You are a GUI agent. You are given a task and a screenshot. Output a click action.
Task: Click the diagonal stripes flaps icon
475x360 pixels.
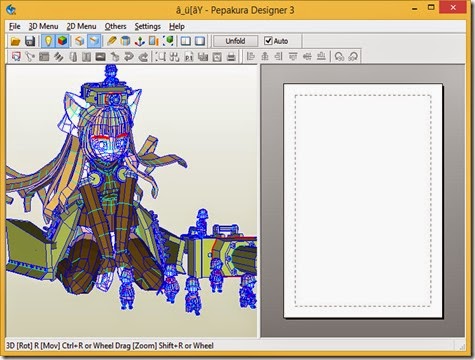[x=58, y=57]
